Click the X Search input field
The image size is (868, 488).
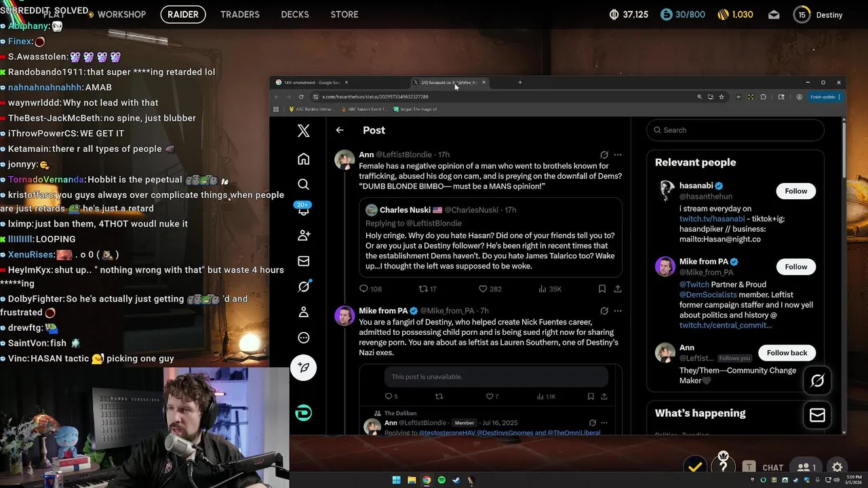coord(735,130)
